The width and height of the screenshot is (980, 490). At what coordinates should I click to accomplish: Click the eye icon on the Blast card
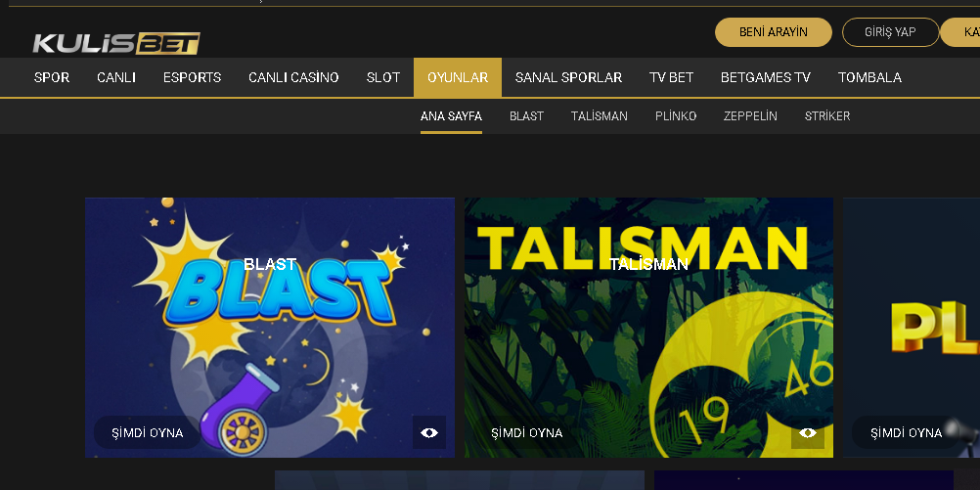428,432
